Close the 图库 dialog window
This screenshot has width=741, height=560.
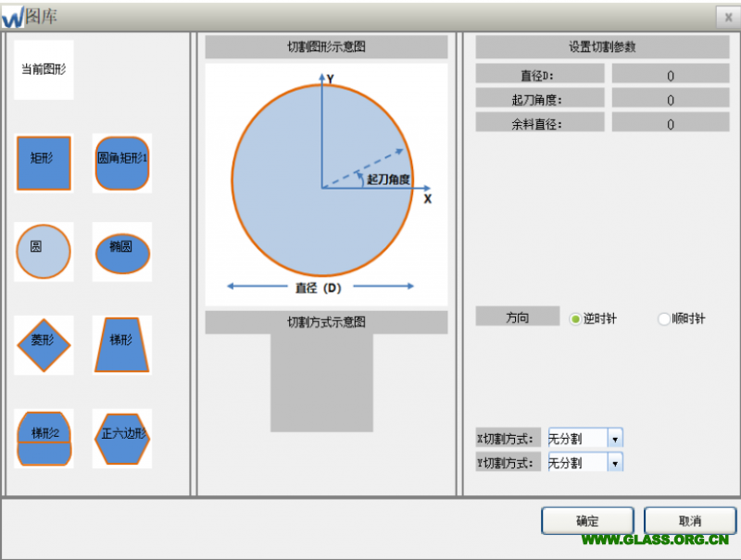click(728, 17)
